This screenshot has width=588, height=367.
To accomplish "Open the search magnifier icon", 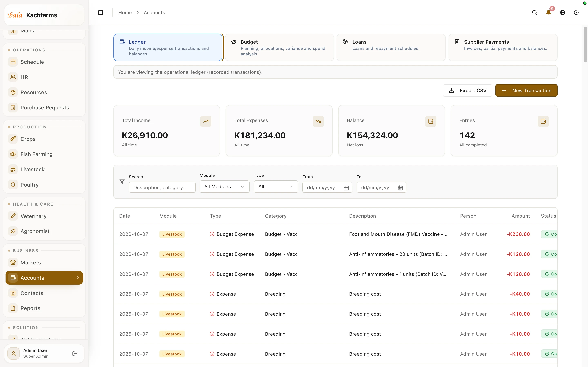I will coord(535,13).
